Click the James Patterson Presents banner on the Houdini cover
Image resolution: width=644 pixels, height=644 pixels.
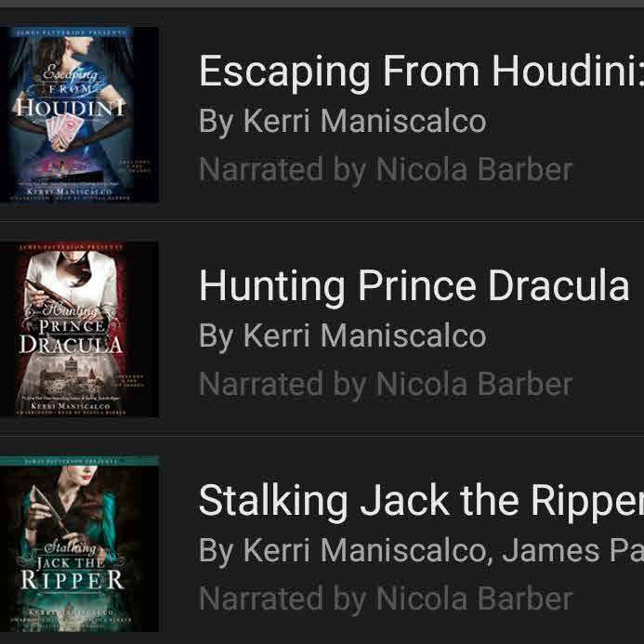pos(72,32)
